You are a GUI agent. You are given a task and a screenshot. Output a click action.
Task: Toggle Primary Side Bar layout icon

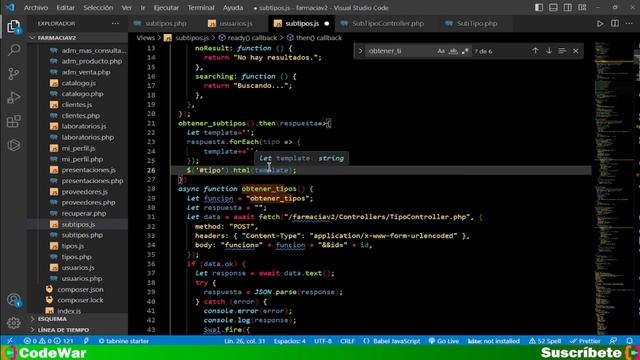(x=539, y=8)
